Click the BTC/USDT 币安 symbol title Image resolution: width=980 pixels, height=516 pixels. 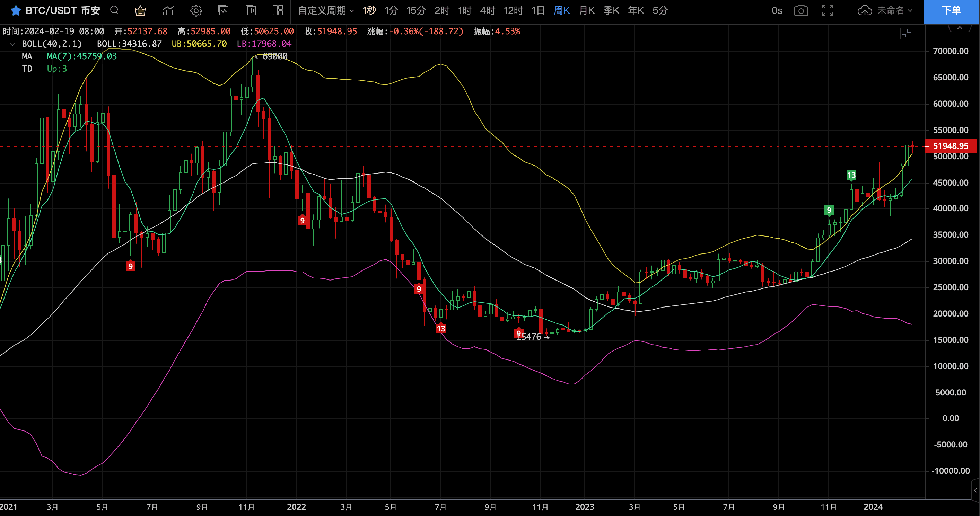[63, 11]
